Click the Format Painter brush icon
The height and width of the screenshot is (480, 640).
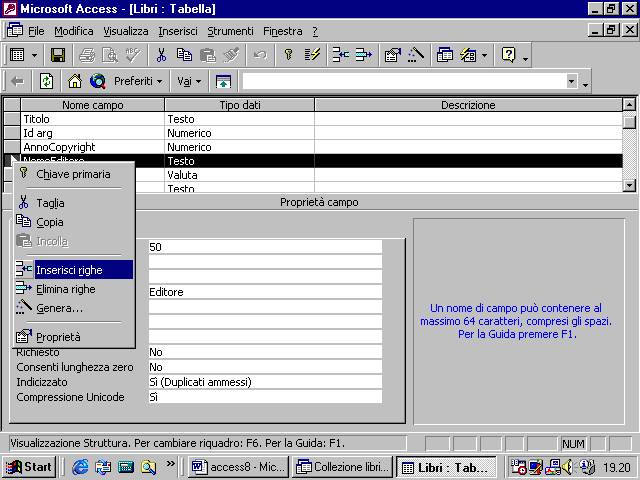pyautogui.click(x=231, y=55)
